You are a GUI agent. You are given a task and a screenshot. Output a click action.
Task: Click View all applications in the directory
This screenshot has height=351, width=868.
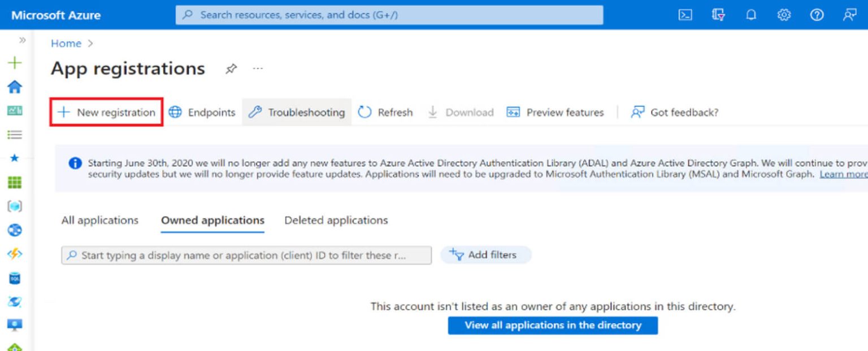click(552, 325)
